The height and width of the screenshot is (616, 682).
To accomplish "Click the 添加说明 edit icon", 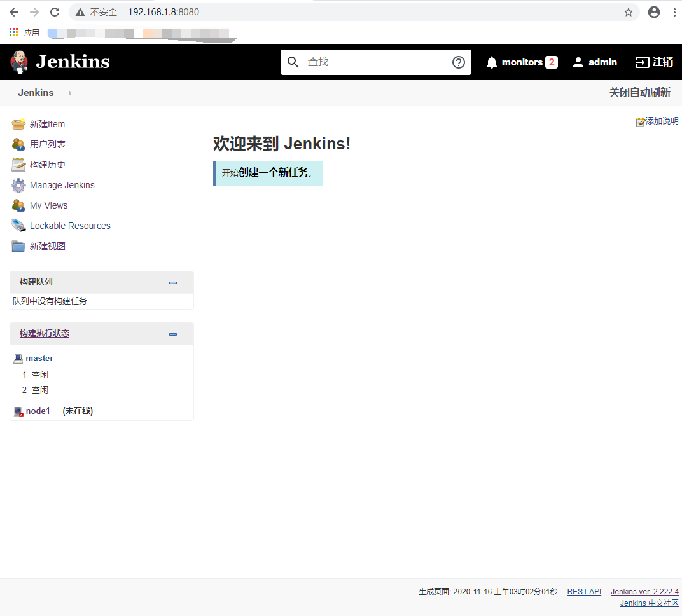I will [x=640, y=122].
